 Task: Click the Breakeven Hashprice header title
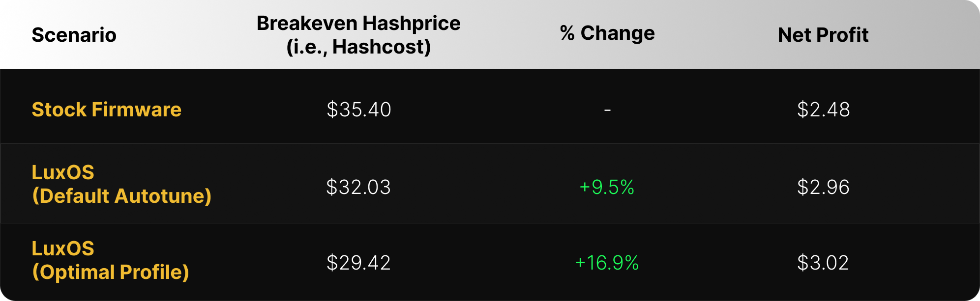coord(358,23)
